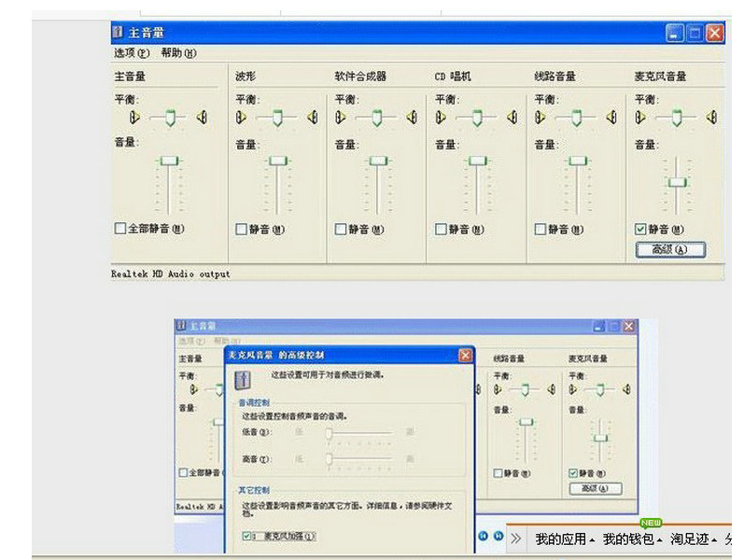The width and height of the screenshot is (744, 560).
Task: Click right speaker icon of 麦克风音量 balance, top
Action: pos(711,117)
